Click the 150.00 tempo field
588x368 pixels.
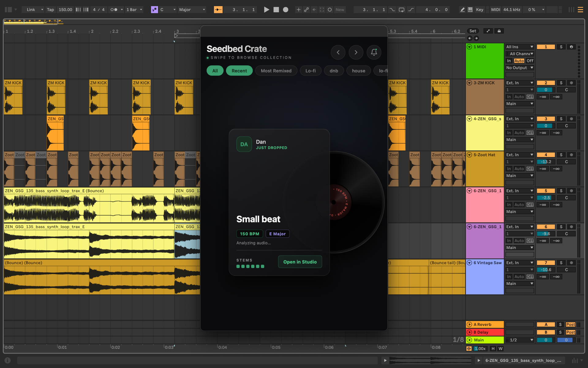pos(65,10)
